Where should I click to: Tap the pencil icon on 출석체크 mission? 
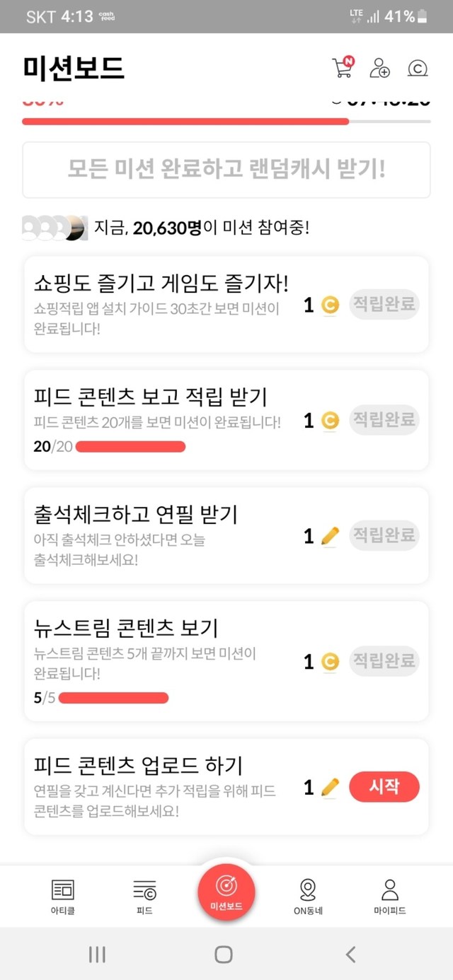click(x=330, y=536)
